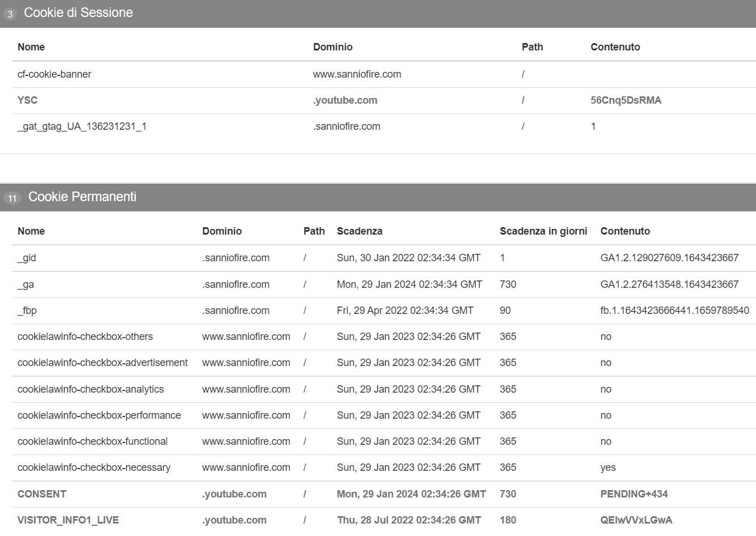Click the count badge showing 3
This screenshot has width=756, height=536.
[10, 14]
